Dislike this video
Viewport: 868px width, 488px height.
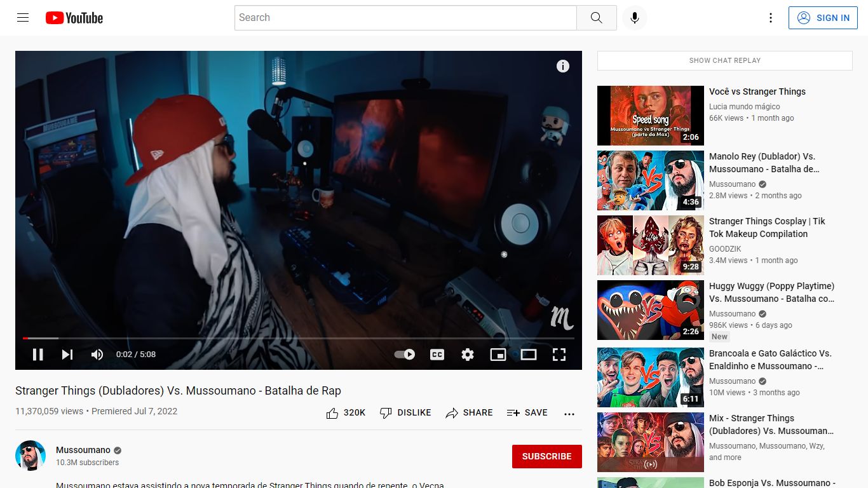tap(405, 413)
